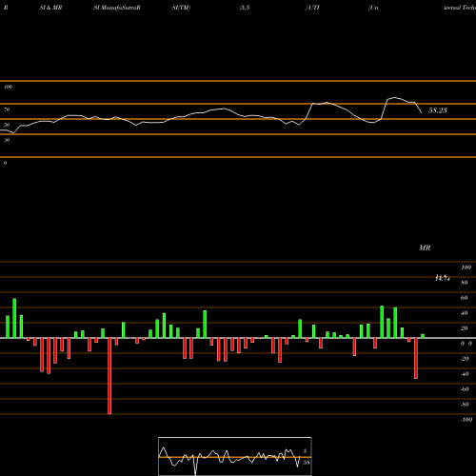476x476 pixels.
Task: Click the RSI axis label 0 on left
Action: tap(5, 163)
